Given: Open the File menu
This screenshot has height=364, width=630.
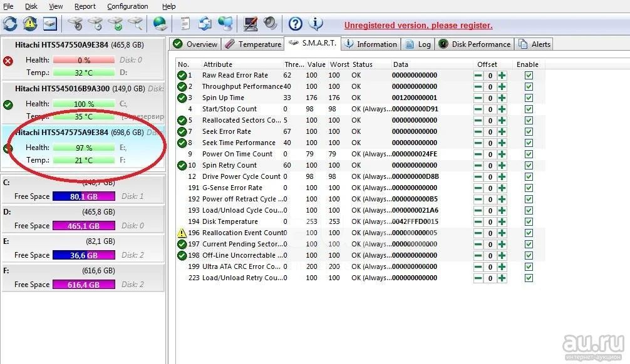Looking at the screenshot, I should click(8, 6).
